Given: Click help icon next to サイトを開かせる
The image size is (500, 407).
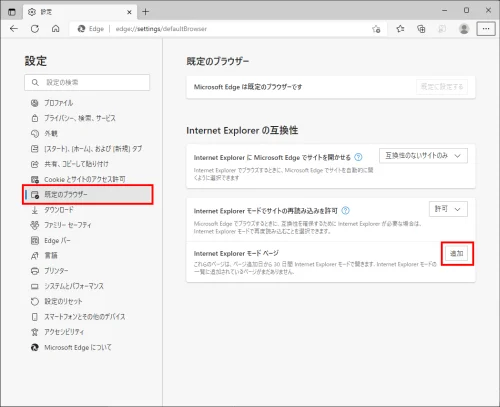Looking at the screenshot, I should click(358, 157).
